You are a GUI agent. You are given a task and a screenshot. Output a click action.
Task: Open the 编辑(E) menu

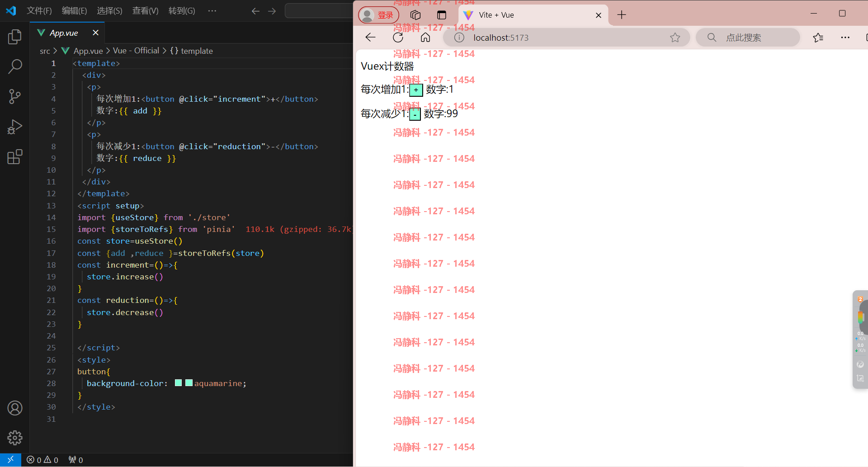coord(74,11)
